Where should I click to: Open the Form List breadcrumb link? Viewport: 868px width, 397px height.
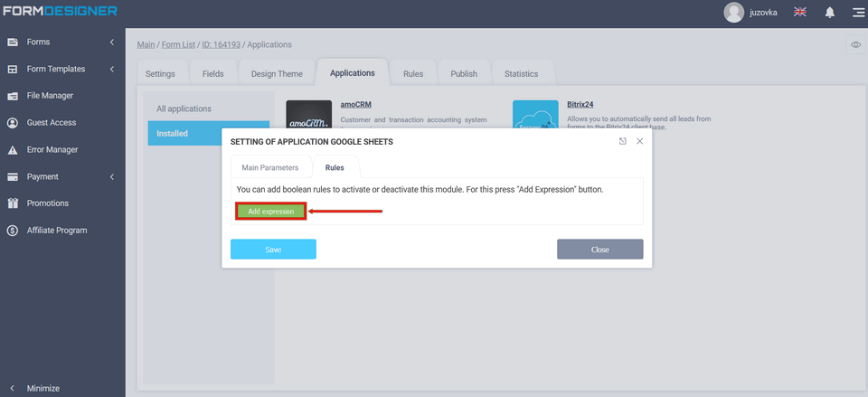click(x=179, y=44)
